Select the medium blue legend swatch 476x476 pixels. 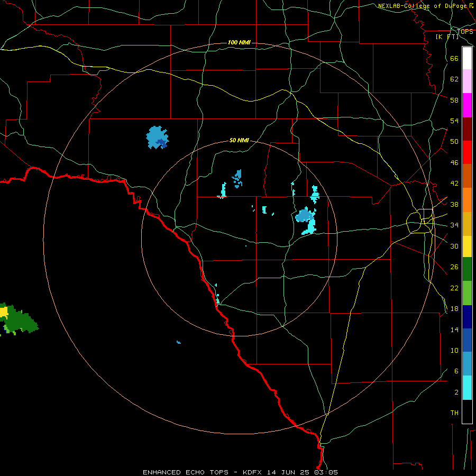tap(467, 340)
